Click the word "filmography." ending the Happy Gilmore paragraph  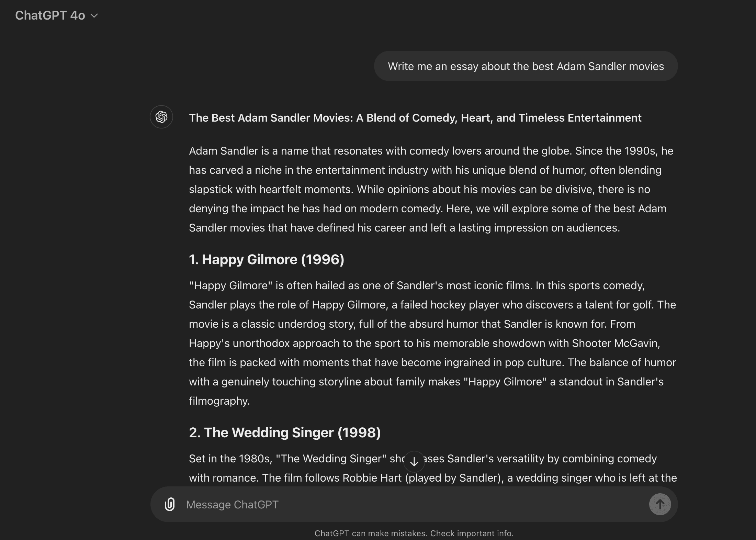(x=219, y=401)
